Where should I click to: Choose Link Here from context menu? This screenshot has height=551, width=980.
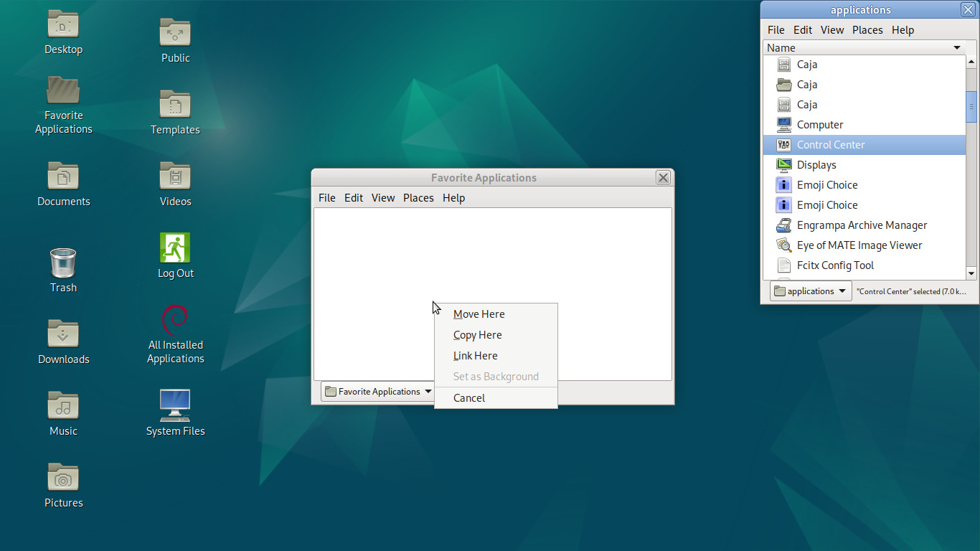[x=496, y=356]
